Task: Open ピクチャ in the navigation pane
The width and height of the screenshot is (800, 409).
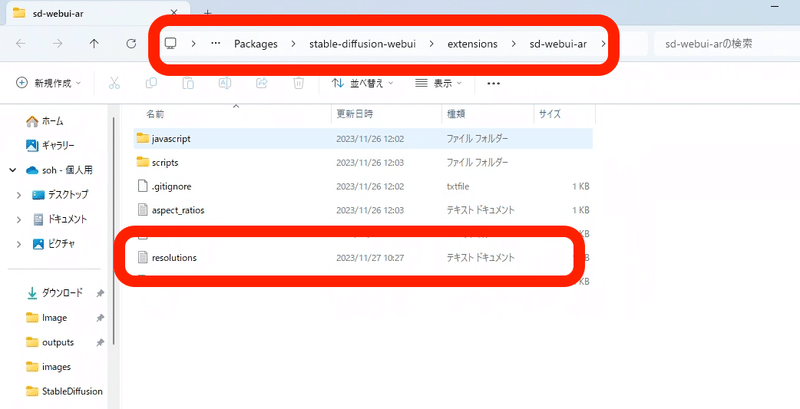Action: [54, 244]
